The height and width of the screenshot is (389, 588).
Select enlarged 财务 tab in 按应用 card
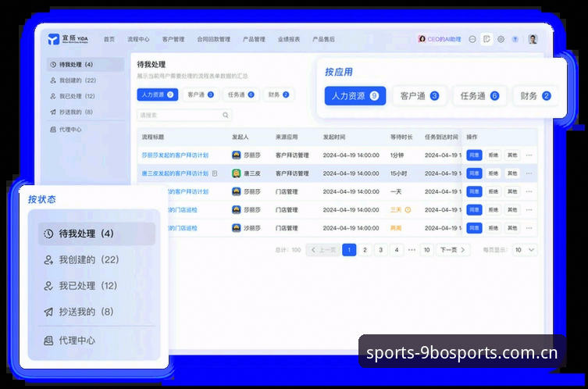pos(536,96)
